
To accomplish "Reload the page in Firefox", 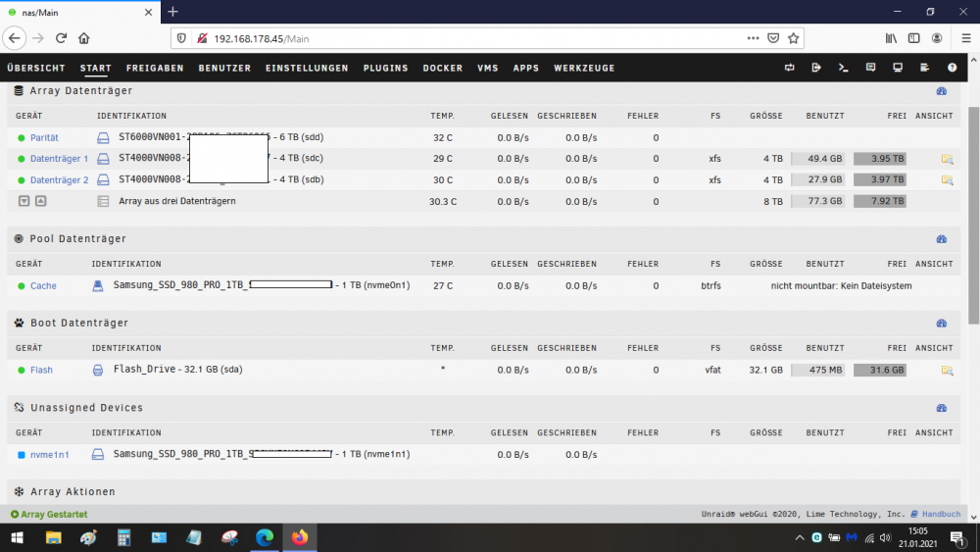I will pos(61,38).
